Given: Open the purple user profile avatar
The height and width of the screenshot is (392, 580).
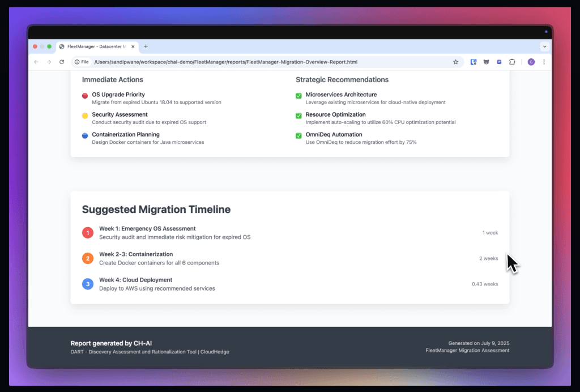Looking at the screenshot, I should tap(531, 62).
